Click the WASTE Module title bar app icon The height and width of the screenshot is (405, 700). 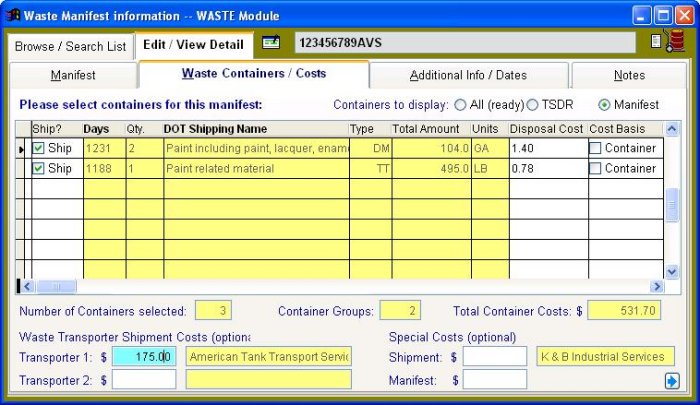coord(12,15)
